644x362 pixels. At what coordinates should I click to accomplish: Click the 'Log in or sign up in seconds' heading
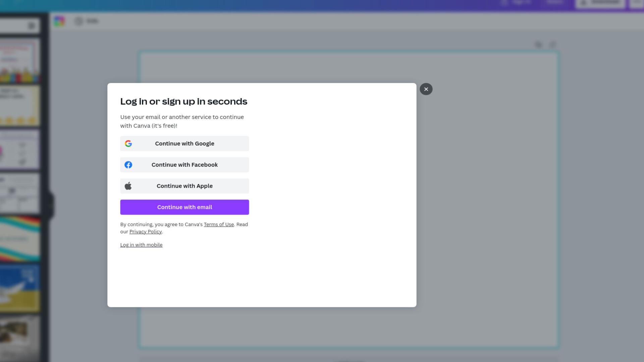coord(184,102)
